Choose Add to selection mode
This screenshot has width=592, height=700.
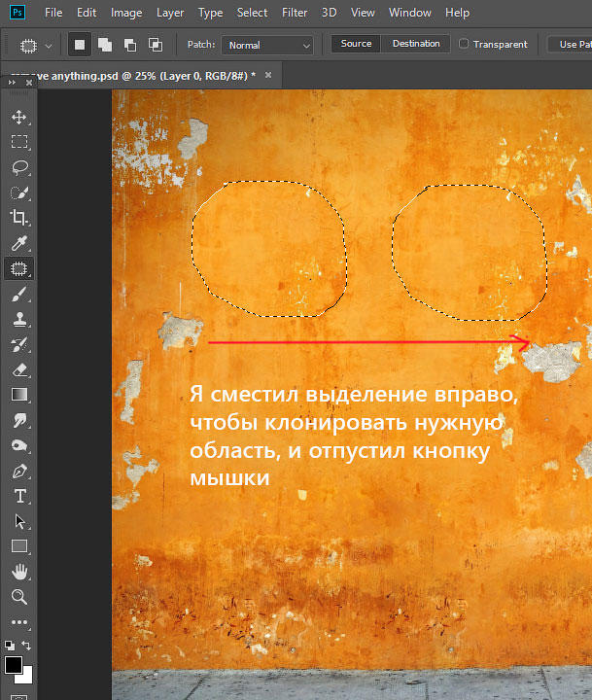(x=105, y=45)
